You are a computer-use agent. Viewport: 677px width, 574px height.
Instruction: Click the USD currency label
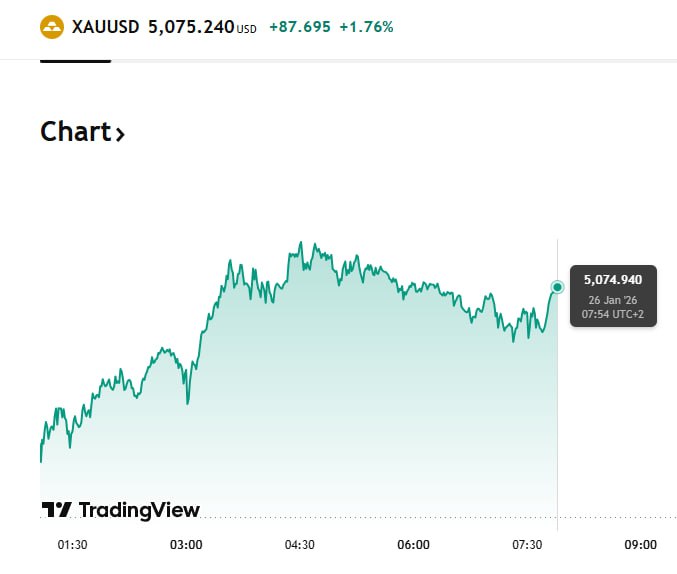point(246,29)
